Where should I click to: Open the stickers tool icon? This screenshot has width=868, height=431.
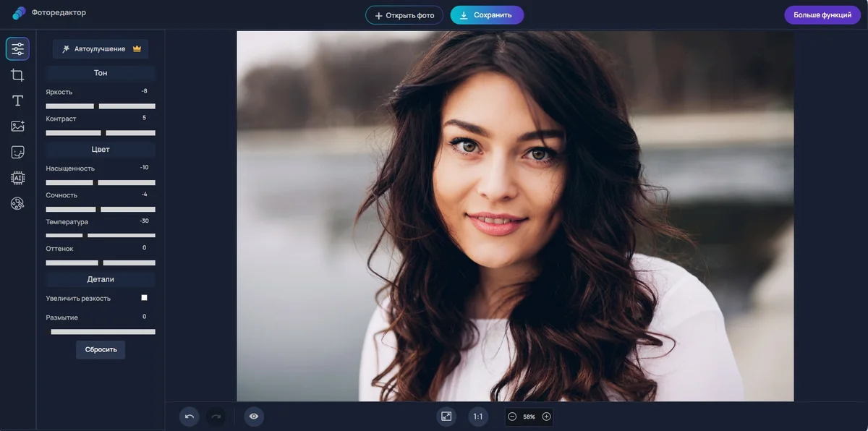(x=17, y=152)
